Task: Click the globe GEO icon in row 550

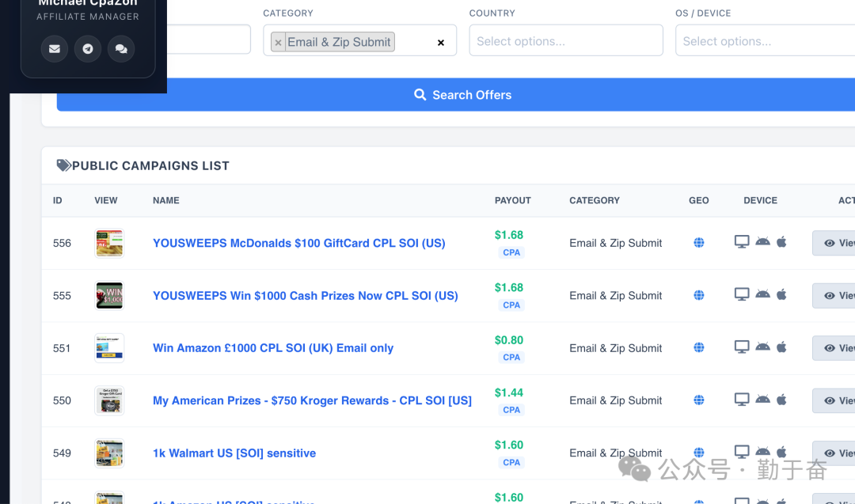Action: click(698, 400)
